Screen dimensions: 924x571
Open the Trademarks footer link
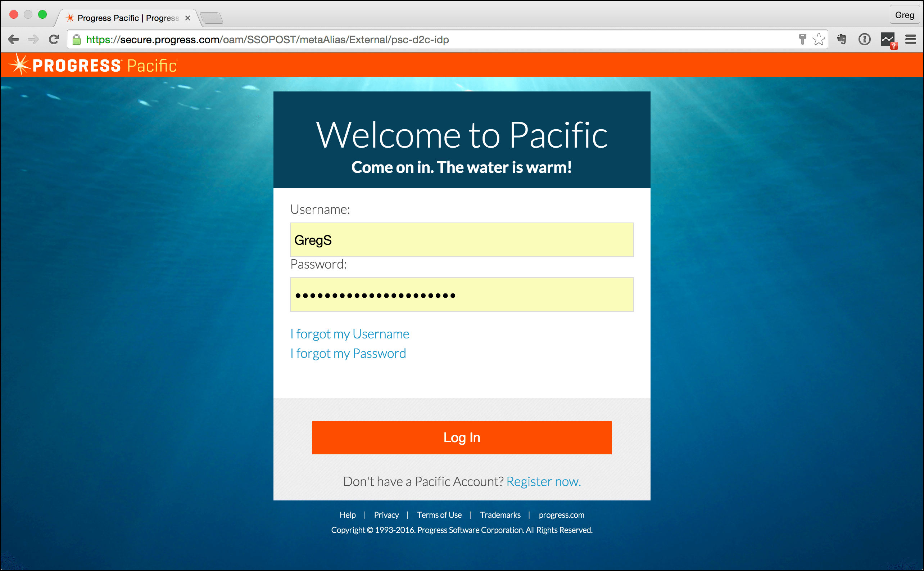coord(500,515)
